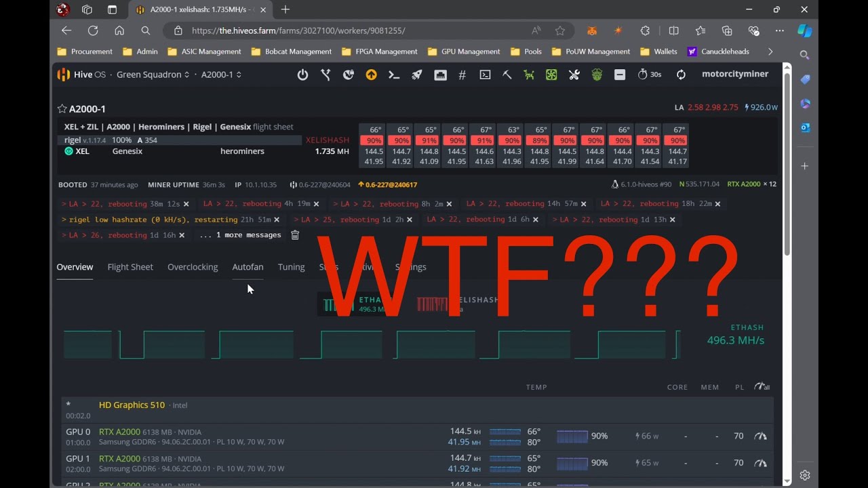Open the tuning gauge for GPU 0
The width and height of the screenshot is (868, 488).
click(761, 436)
